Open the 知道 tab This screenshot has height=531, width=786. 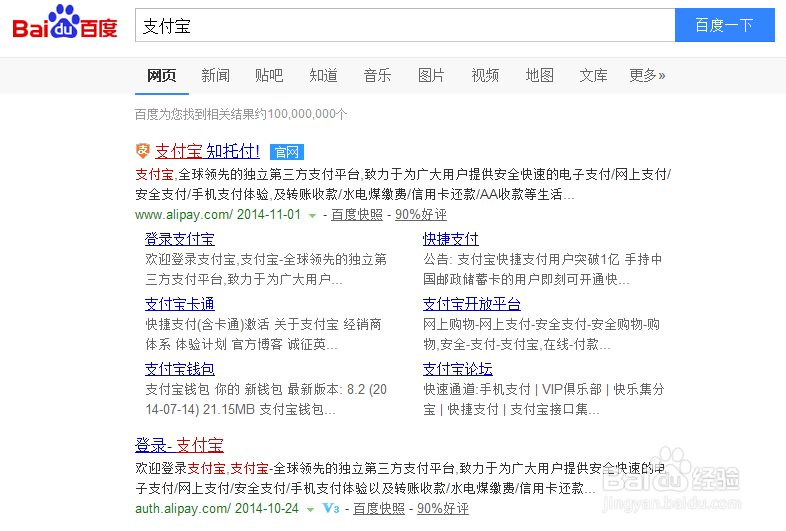coord(323,75)
